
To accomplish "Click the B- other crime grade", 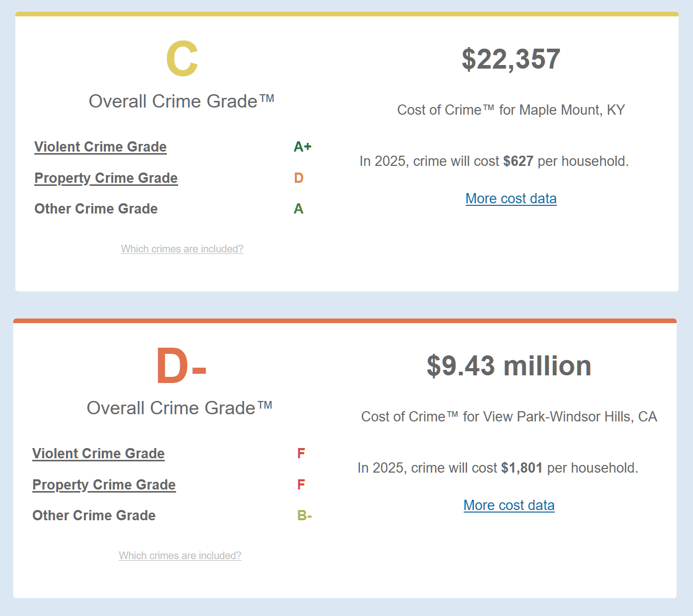I will [x=305, y=516].
